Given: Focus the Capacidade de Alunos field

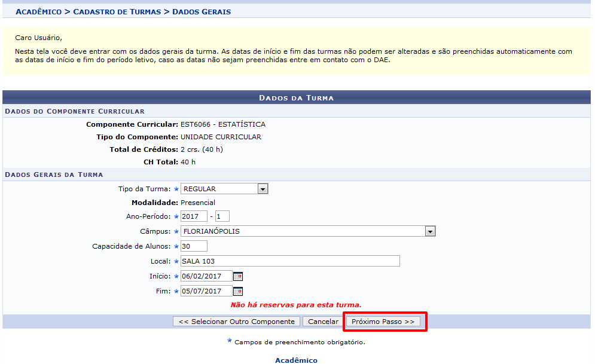Looking at the screenshot, I should tap(194, 246).
